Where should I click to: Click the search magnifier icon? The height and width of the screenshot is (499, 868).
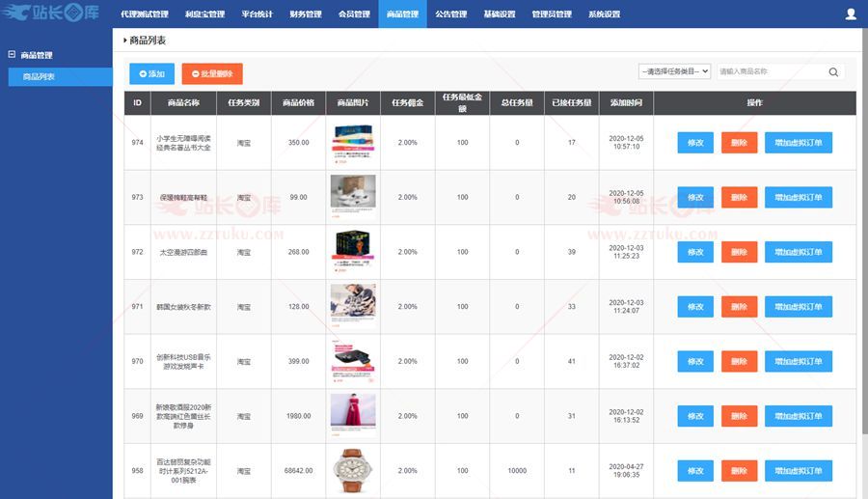coord(833,71)
